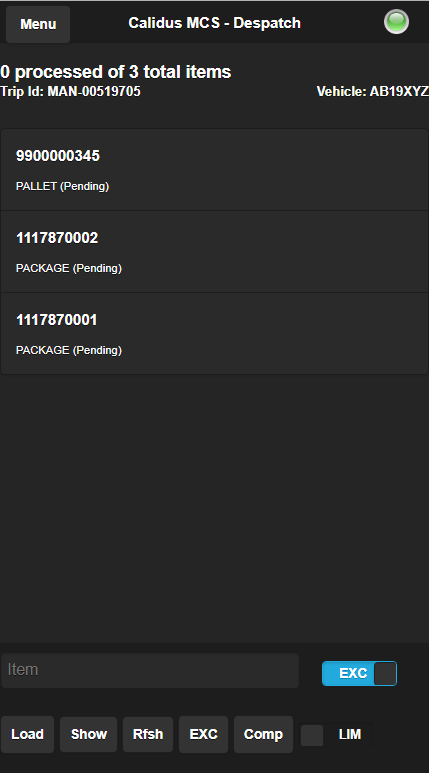Focus the Item input field

(150, 670)
